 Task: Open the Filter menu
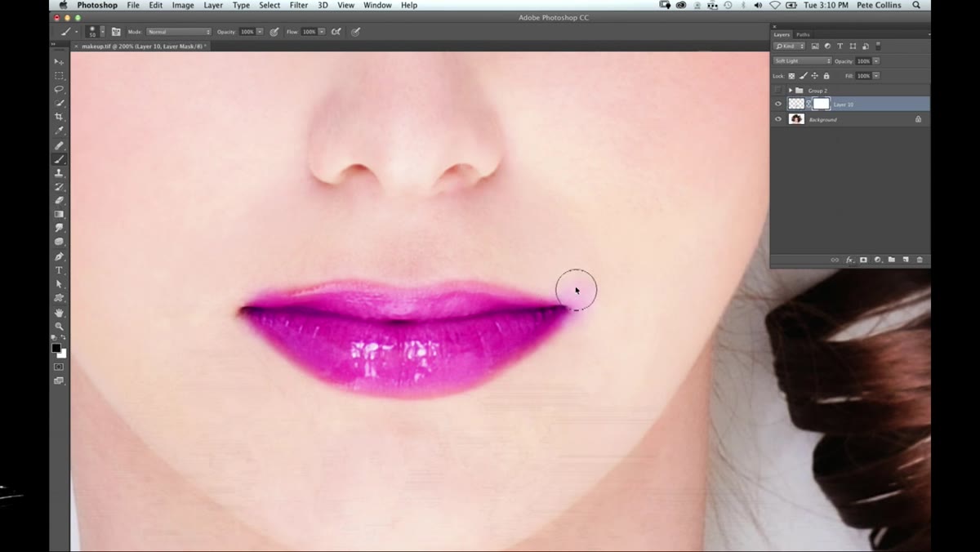point(299,5)
